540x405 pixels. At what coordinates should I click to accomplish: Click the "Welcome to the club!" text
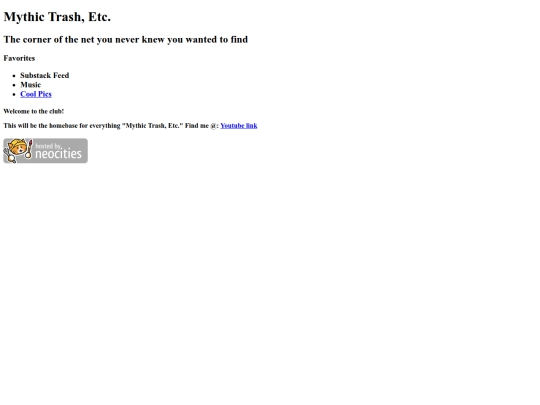coord(34,111)
